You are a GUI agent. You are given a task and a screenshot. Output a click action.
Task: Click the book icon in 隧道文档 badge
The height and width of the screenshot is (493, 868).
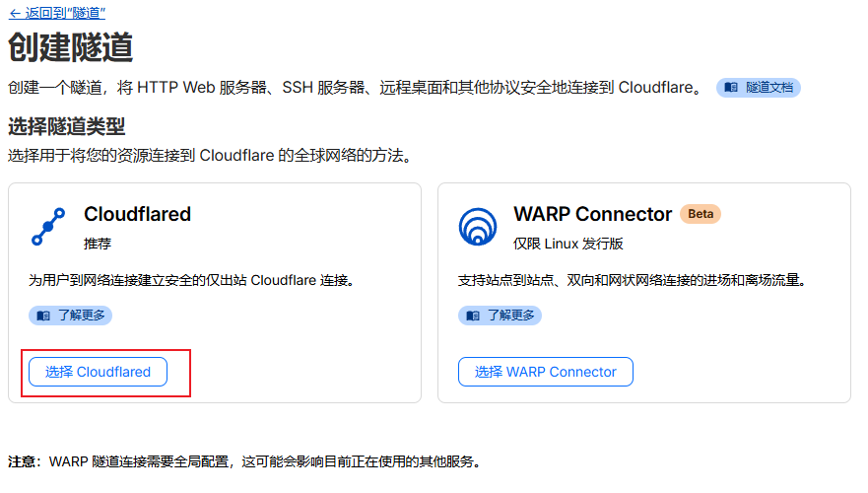coord(731,87)
